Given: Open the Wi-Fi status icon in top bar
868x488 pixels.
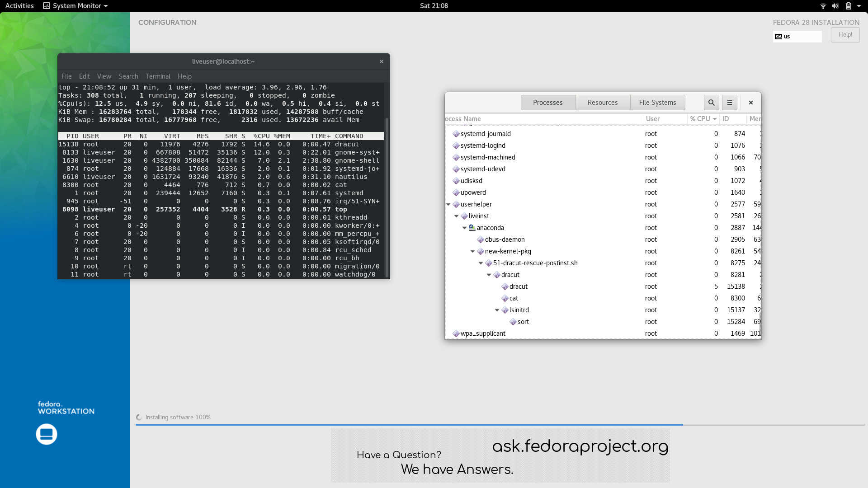Looking at the screenshot, I should (823, 6).
